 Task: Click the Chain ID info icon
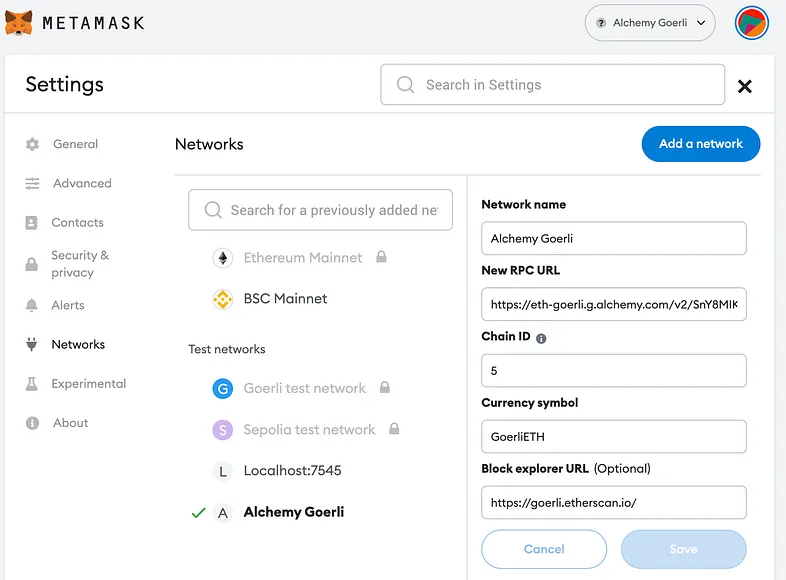point(541,338)
